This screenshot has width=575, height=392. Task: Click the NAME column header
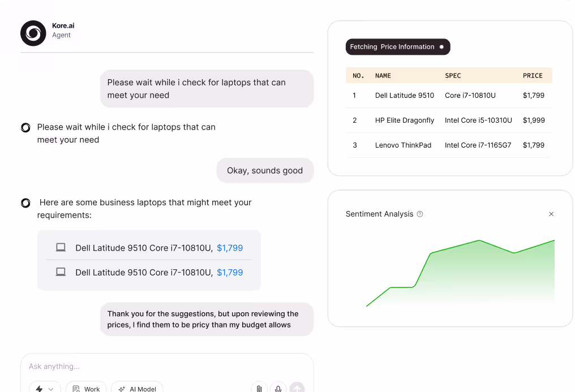point(383,75)
